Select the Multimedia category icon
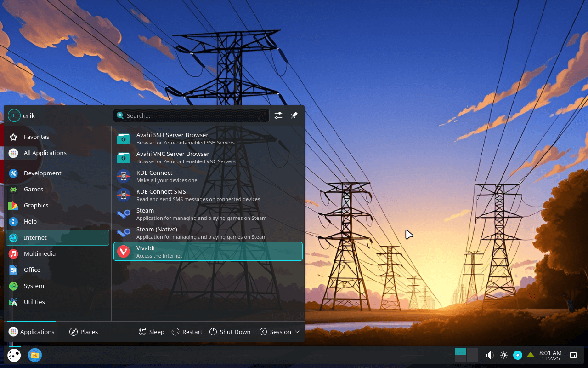The image size is (588, 368). click(14, 253)
